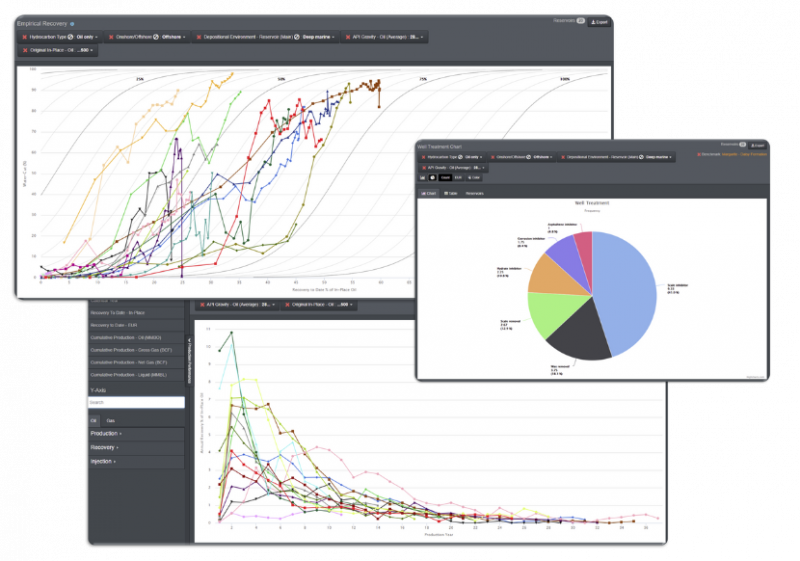The height and width of the screenshot is (561, 800).
Task: Remove the API Gravity filter in Well Treatment Chart
Action: point(424,167)
